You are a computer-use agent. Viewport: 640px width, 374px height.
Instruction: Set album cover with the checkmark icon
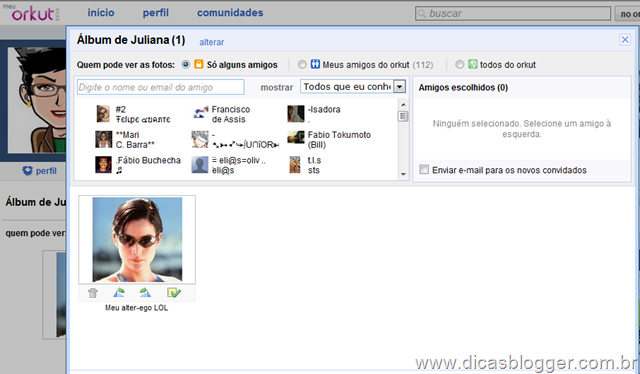point(174,292)
